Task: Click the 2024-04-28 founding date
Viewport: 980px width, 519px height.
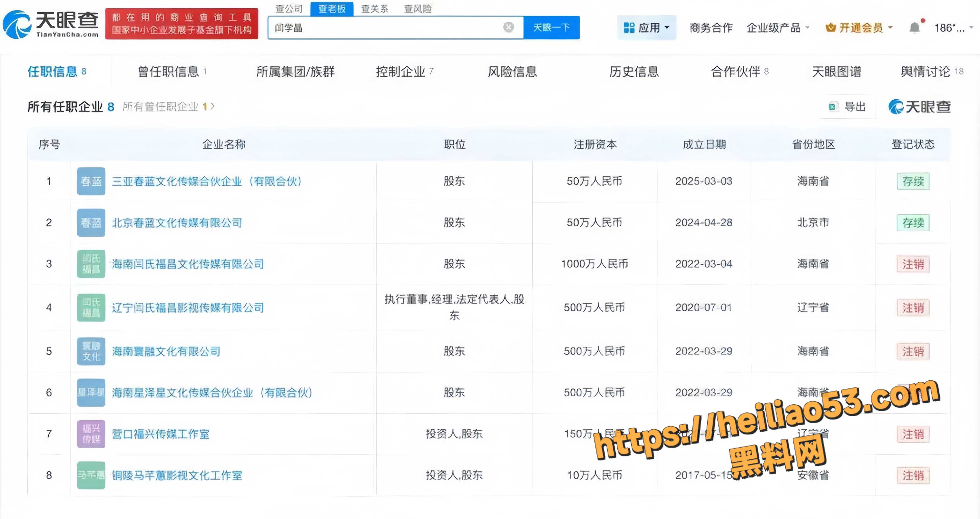Action: click(x=704, y=223)
